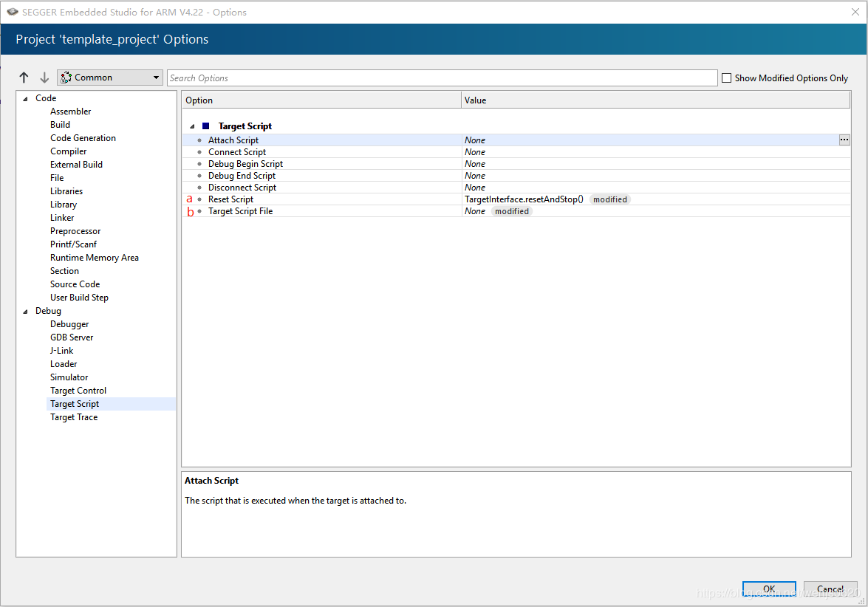Enable Show Modified Options Only checkbox
The image size is (868, 607).
pos(726,78)
